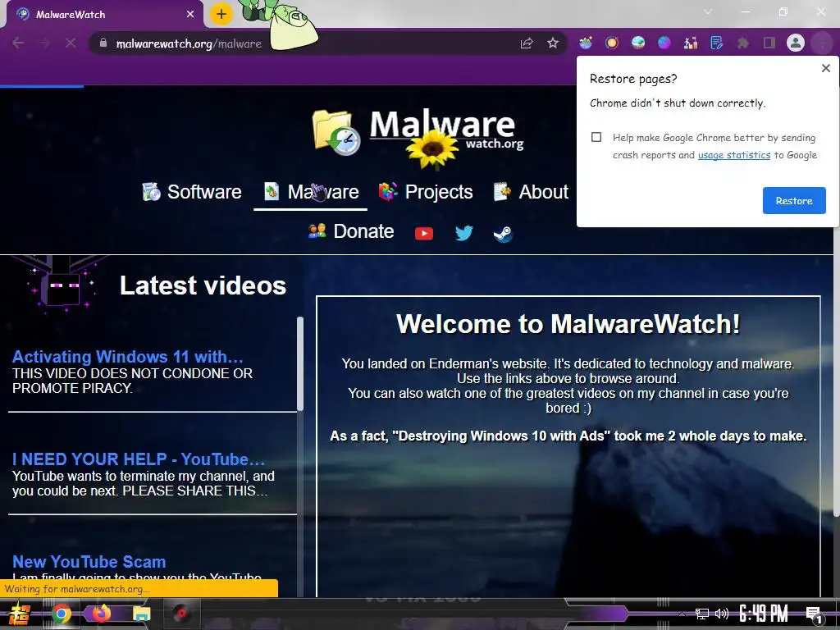Click the Enderman avatar image
The height and width of the screenshot is (630, 840).
click(x=62, y=285)
